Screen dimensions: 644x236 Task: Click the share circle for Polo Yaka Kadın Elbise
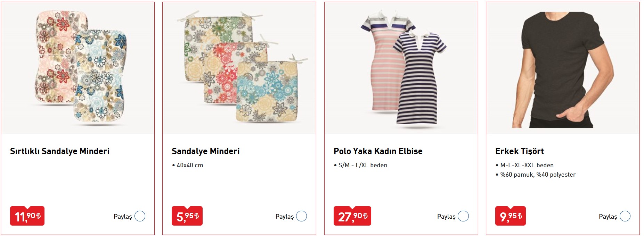click(x=463, y=216)
